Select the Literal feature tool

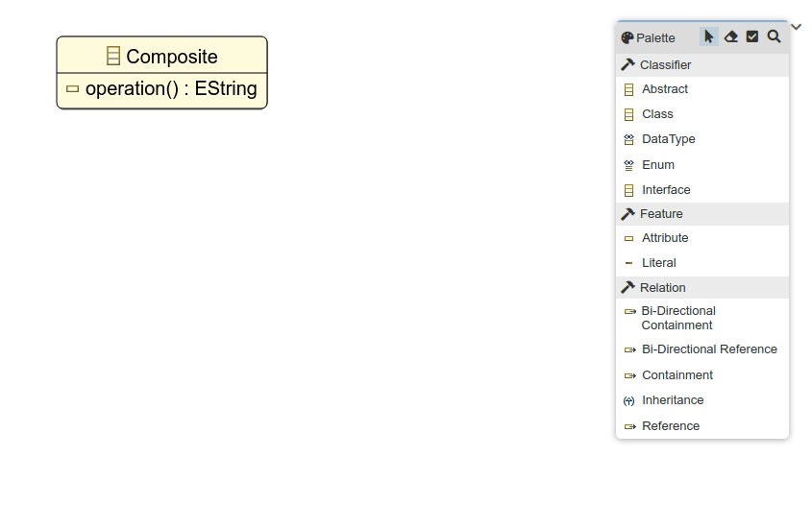[x=658, y=263]
